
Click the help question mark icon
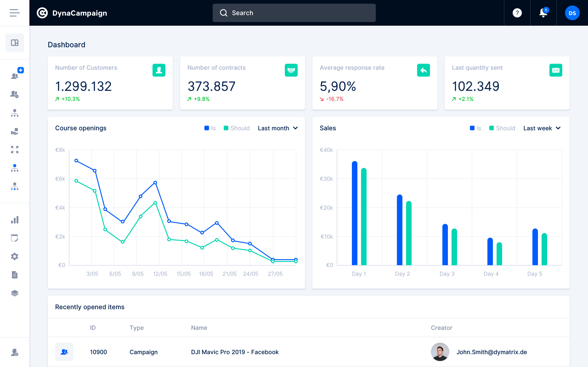coord(517,13)
